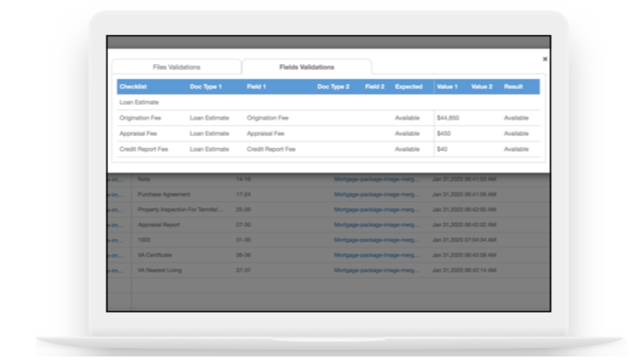Click Loan Estimate doc type in Credit Report Fee row
The width and height of the screenshot is (644, 362).
coord(209,149)
